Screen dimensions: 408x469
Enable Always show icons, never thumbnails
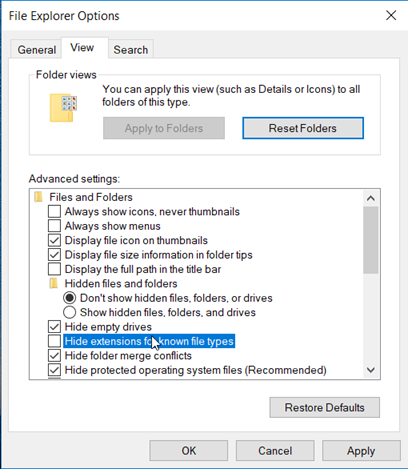tap(54, 212)
